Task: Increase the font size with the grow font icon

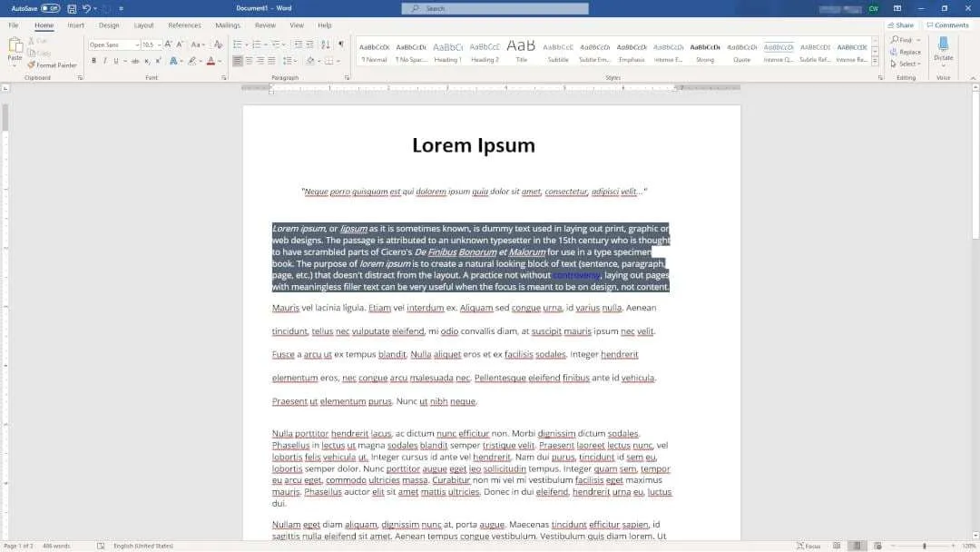Action: click(168, 44)
